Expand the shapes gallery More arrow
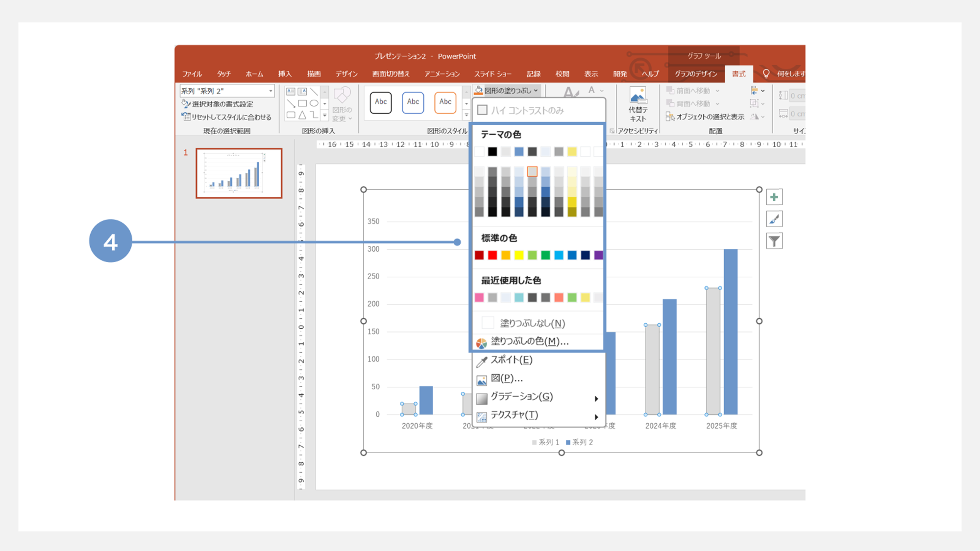 324,116
